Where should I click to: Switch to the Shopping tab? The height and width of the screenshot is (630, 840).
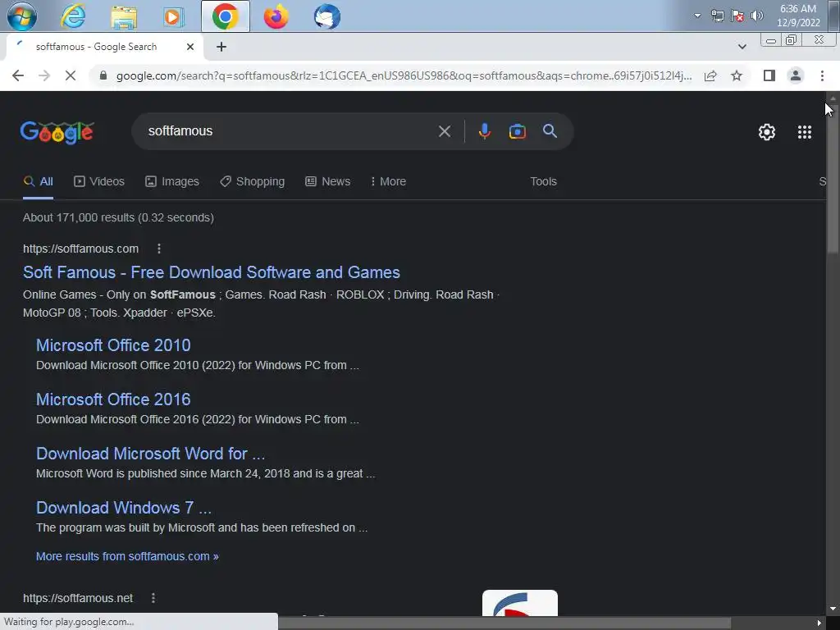coord(253,181)
